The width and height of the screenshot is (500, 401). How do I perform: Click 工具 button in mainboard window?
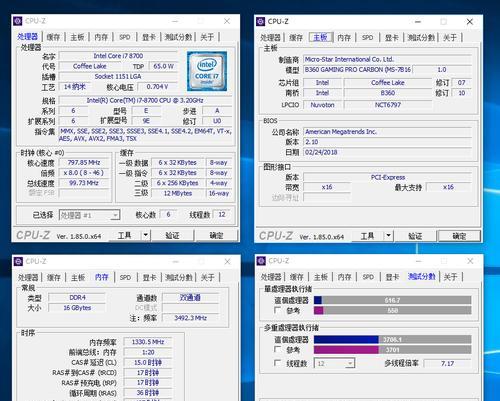coord(368,236)
